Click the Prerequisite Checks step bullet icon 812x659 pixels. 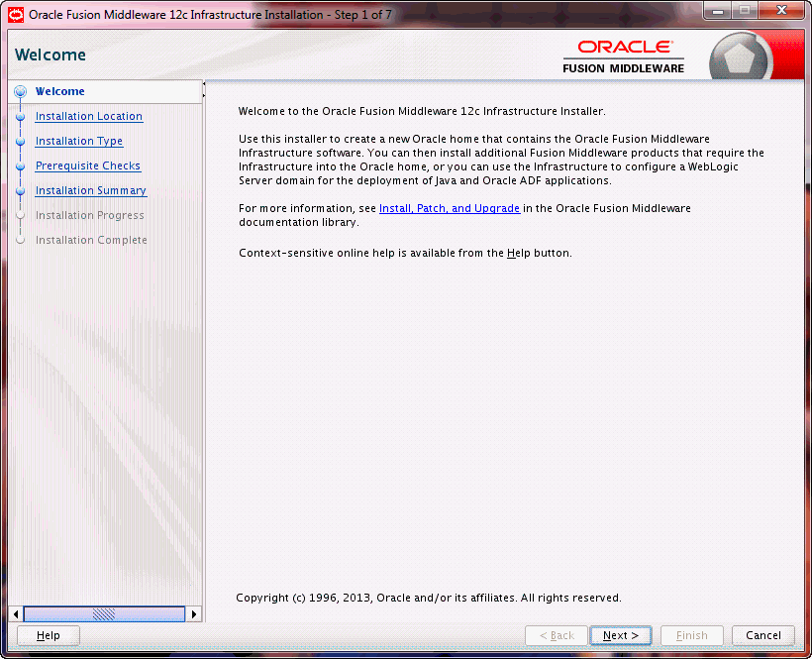click(x=20, y=166)
